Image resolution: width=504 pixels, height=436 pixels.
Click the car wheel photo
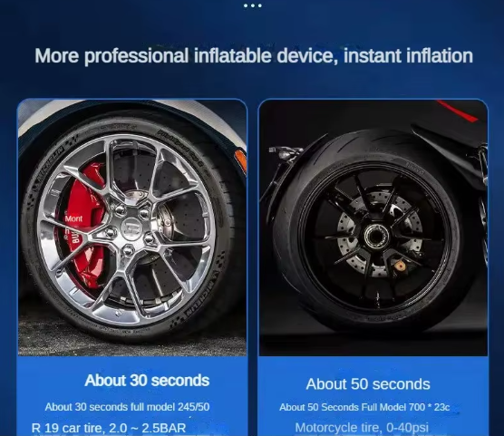(132, 228)
